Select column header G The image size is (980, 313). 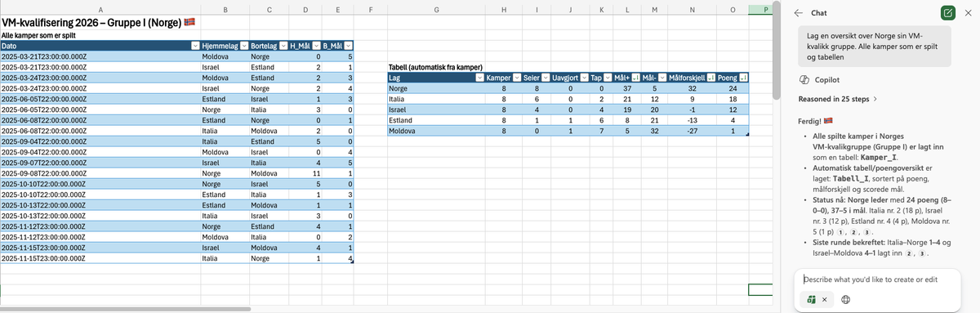(436, 9)
